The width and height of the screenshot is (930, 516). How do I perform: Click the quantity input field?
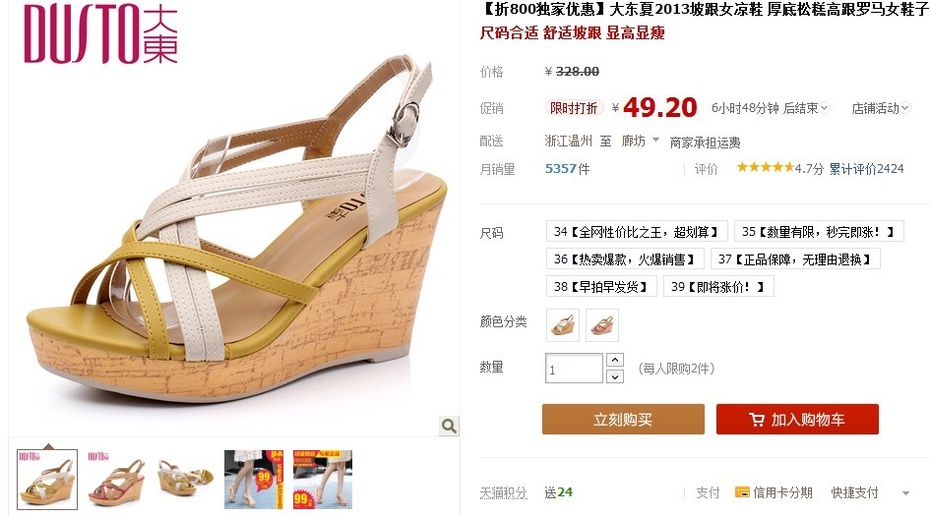(x=574, y=368)
